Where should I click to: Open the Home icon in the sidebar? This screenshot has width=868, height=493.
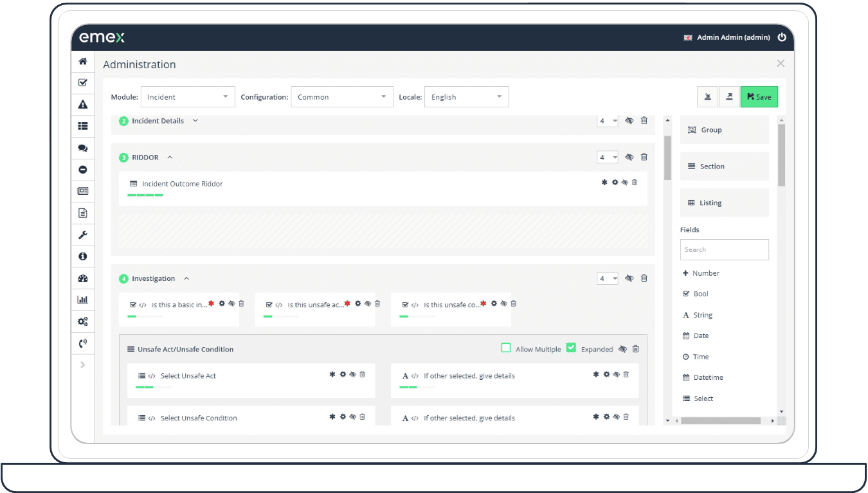(x=82, y=62)
